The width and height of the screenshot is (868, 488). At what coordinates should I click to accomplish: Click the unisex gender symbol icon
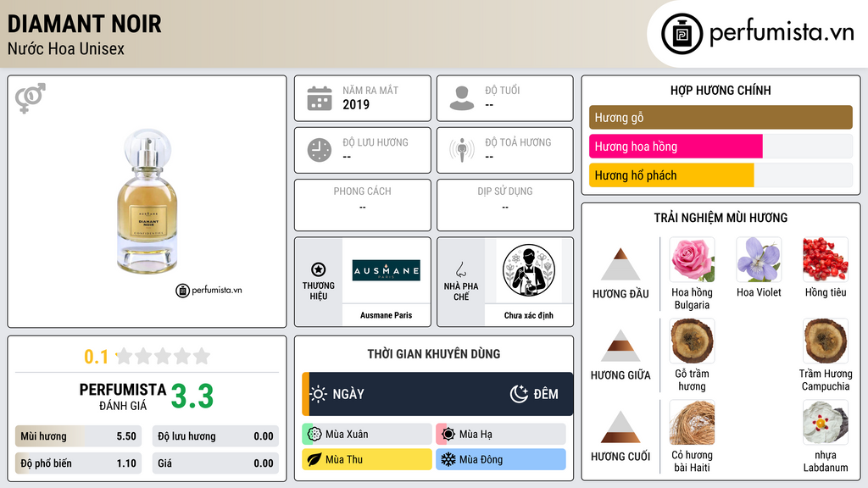(x=31, y=98)
